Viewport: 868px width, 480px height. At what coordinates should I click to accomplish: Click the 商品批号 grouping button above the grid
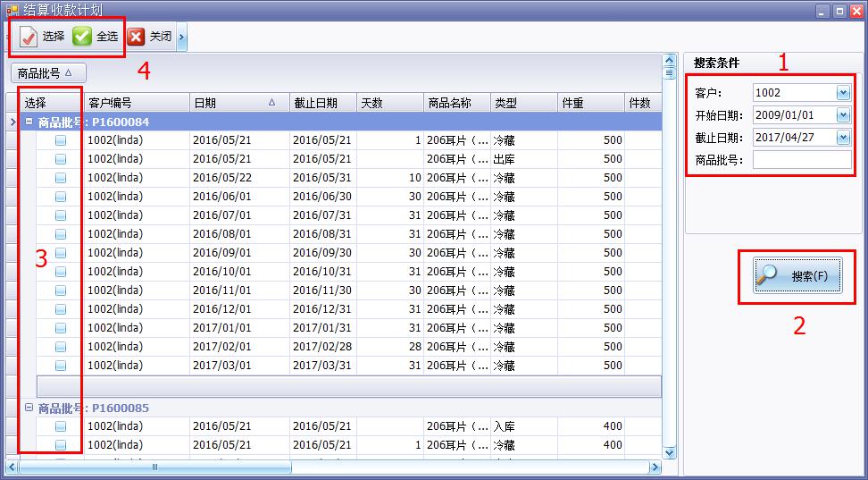click(48, 73)
